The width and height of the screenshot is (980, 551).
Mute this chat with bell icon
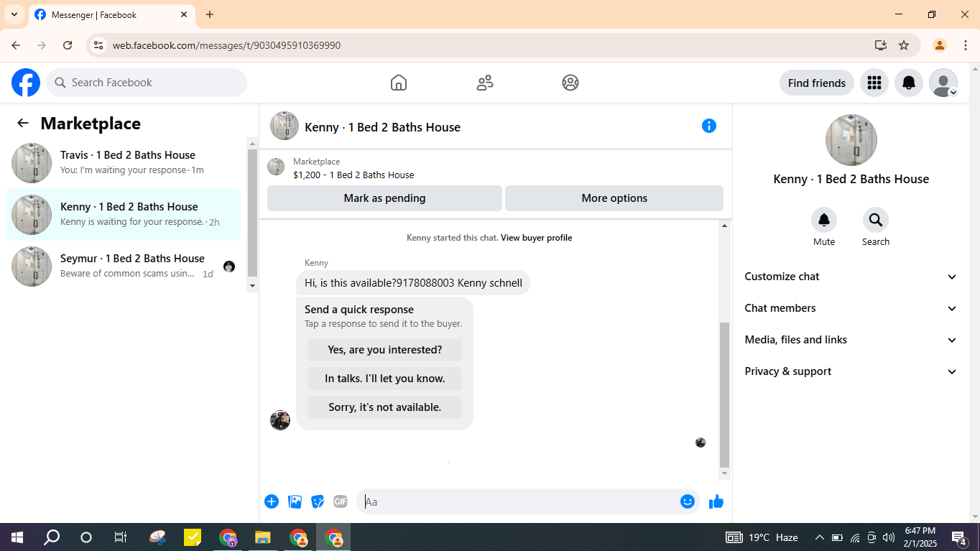tap(824, 220)
